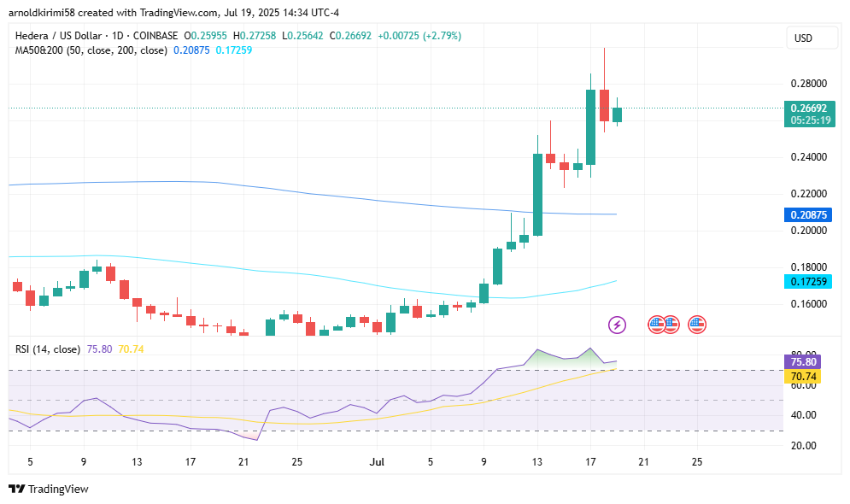The image size is (850, 504).
Task: Click the purple lightning bolt event icon
Action: click(617, 325)
